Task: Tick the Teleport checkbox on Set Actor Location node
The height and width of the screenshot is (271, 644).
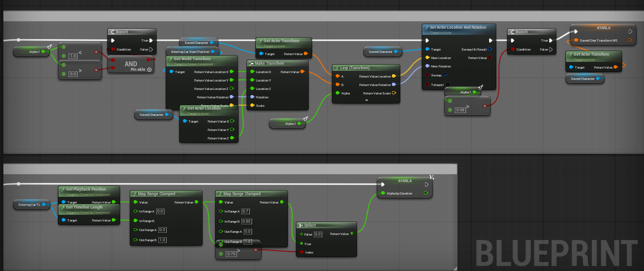Action: pos(447,85)
